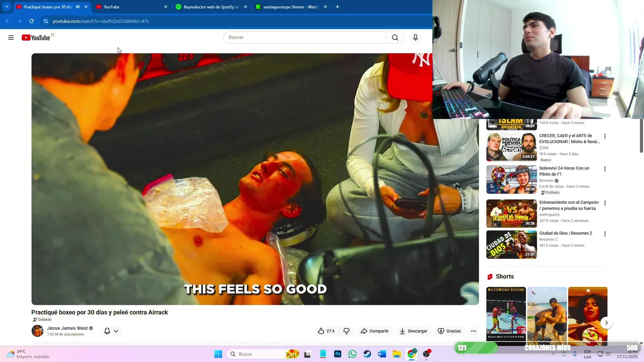Open notification bell dropdown for Jesse James West
The image size is (644, 362).
(111, 331)
